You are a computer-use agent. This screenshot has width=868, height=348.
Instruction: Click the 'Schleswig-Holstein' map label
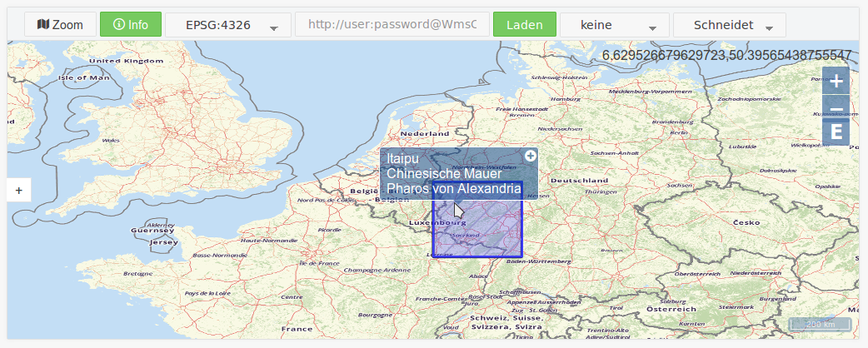tap(559, 78)
